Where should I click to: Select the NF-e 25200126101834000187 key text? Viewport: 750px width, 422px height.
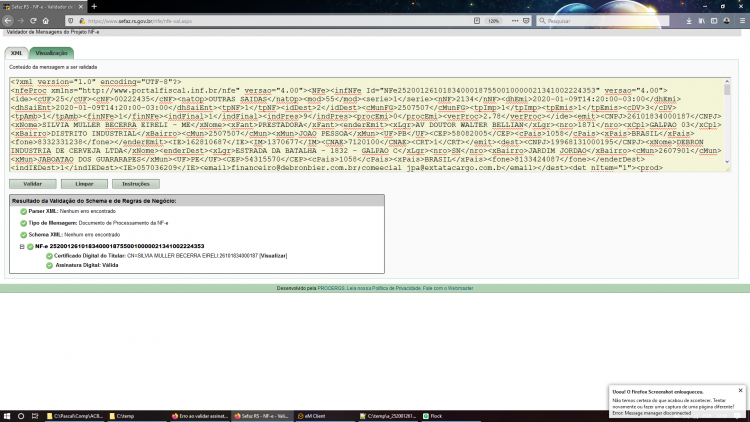coord(120,246)
